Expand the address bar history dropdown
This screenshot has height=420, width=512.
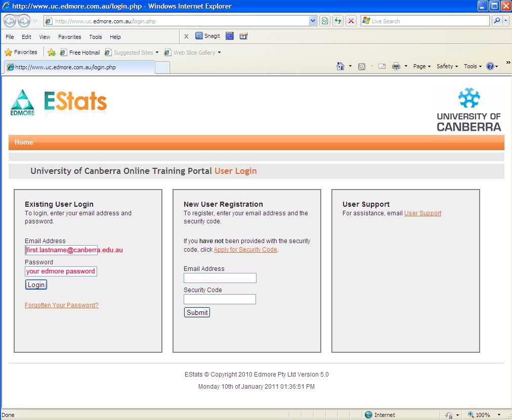pos(313,21)
